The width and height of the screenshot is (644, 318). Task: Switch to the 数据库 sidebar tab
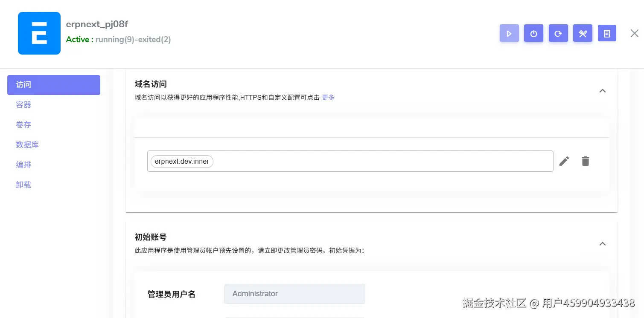(x=54, y=145)
